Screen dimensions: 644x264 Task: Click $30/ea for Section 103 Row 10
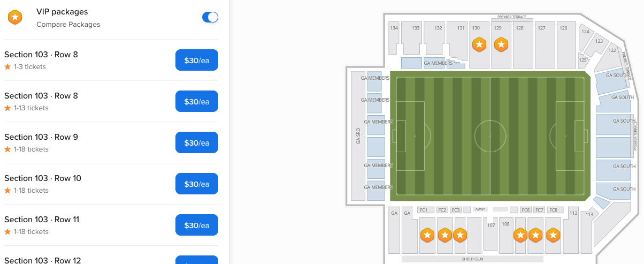click(x=197, y=184)
